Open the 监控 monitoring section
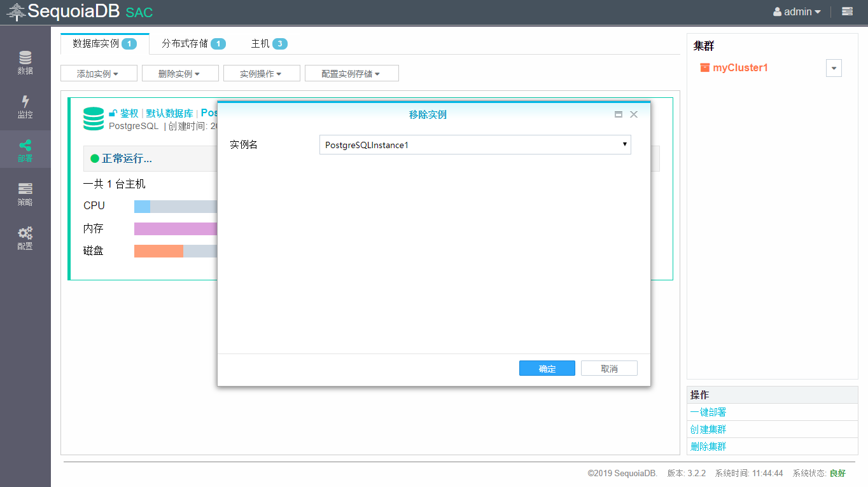Screen dimensions: 868x487 point(25,107)
